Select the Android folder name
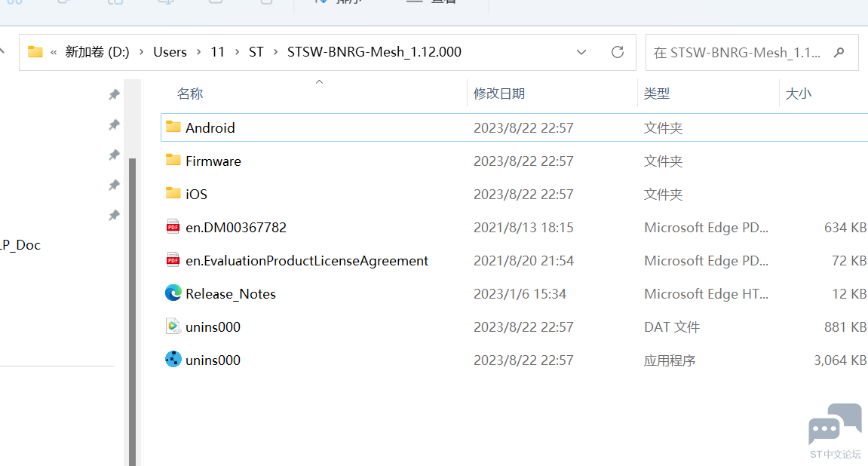 point(210,128)
